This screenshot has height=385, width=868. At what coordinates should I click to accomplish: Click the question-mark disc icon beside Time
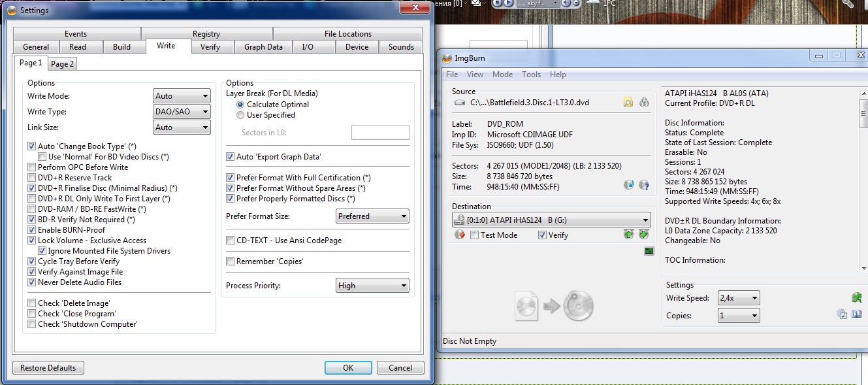tap(644, 185)
